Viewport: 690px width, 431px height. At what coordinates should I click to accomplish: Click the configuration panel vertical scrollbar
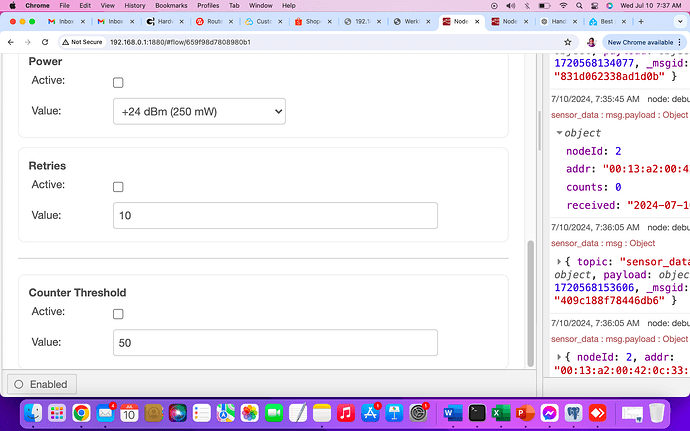point(530,300)
